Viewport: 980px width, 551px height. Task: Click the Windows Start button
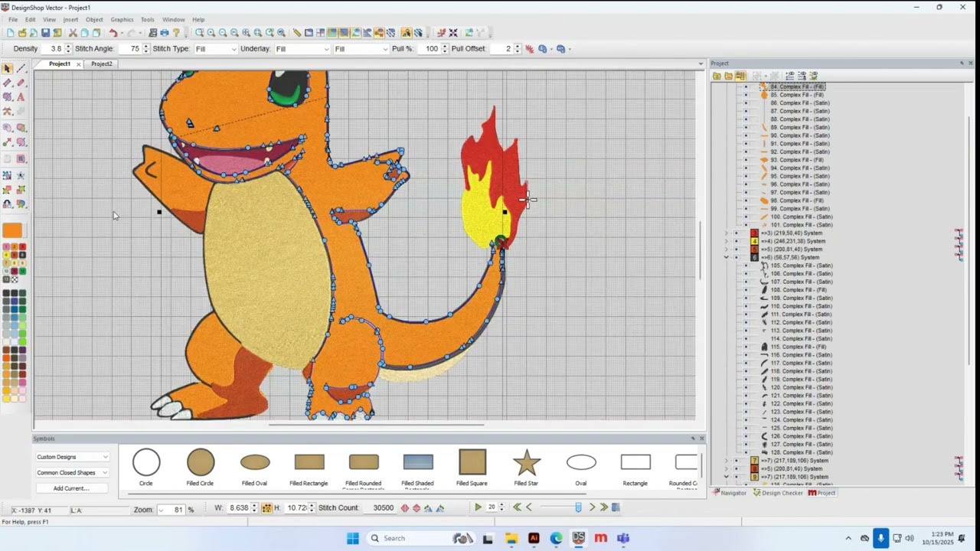click(353, 538)
